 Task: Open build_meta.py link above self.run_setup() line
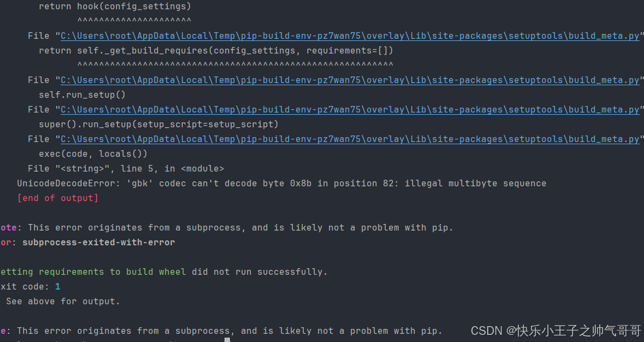(350, 80)
